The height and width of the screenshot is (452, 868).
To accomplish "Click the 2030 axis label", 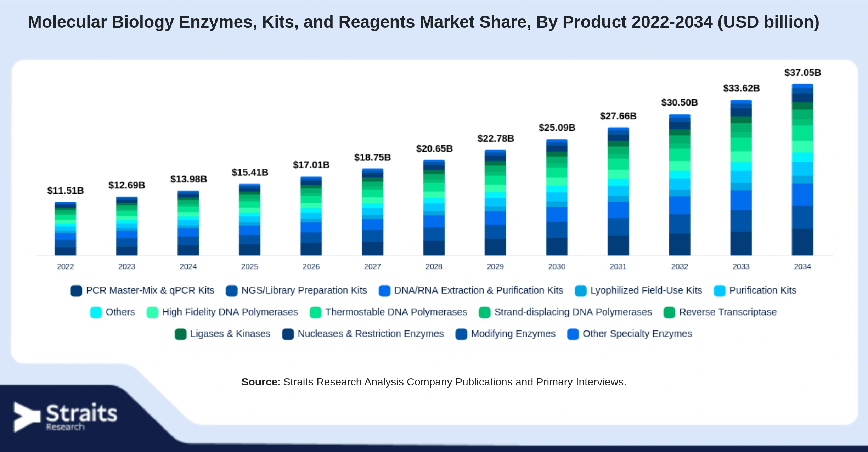I will pos(557,266).
